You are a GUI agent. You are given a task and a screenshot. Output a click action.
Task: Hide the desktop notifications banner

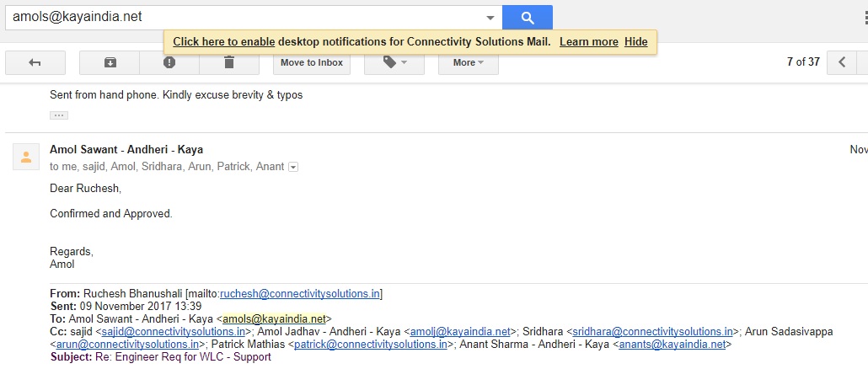(x=635, y=42)
